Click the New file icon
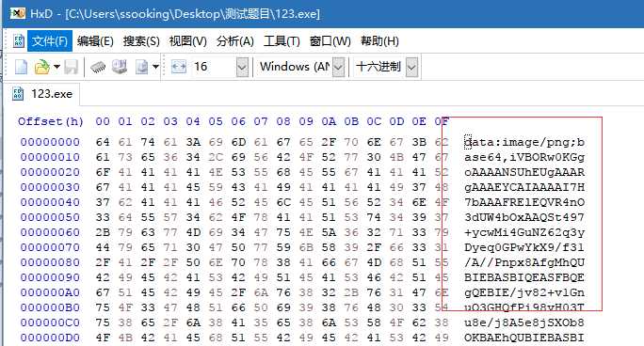Viewport: 644px width, 346px height. tap(21, 67)
